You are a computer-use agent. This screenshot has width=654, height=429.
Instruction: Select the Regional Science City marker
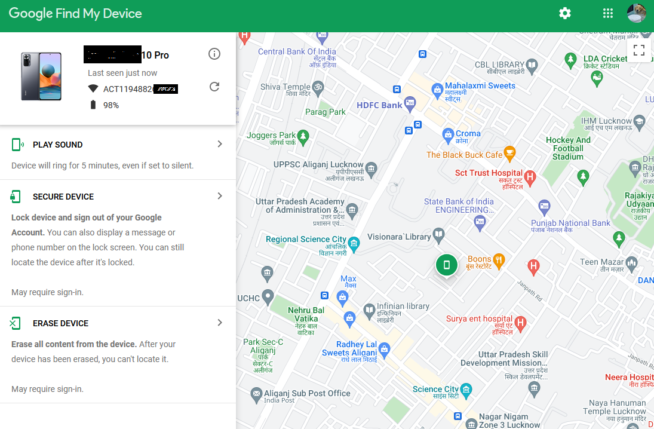coord(354,244)
